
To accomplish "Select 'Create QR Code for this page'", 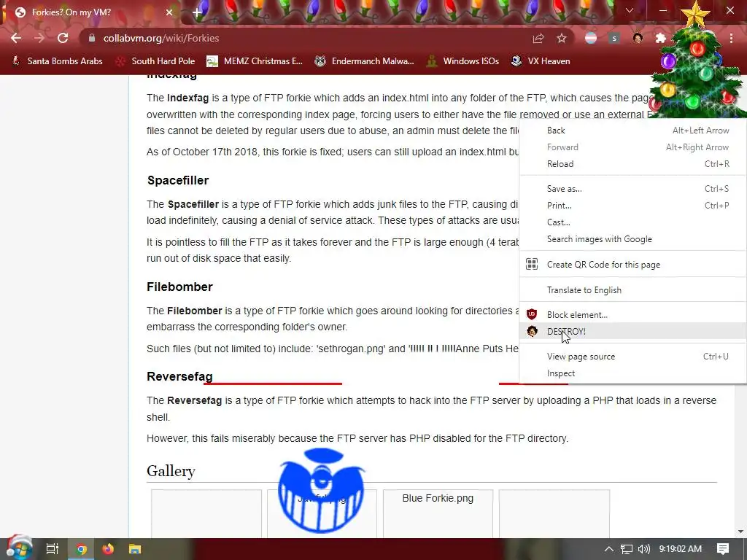I will (x=633, y=264).
